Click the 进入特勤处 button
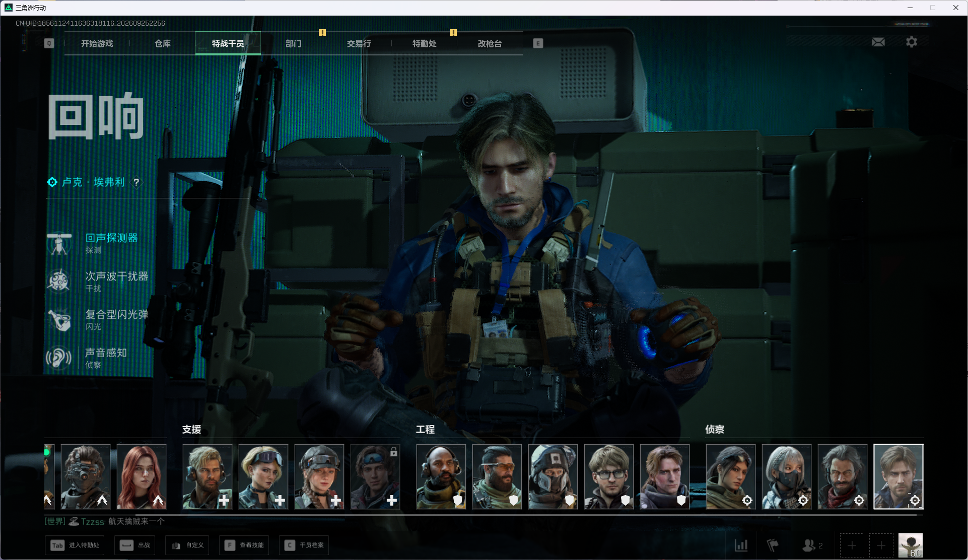The width and height of the screenshot is (968, 560). coord(75,545)
